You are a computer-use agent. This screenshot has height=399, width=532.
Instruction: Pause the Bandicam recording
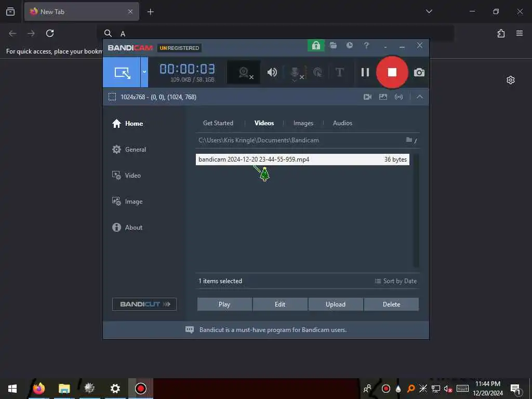click(365, 72)
